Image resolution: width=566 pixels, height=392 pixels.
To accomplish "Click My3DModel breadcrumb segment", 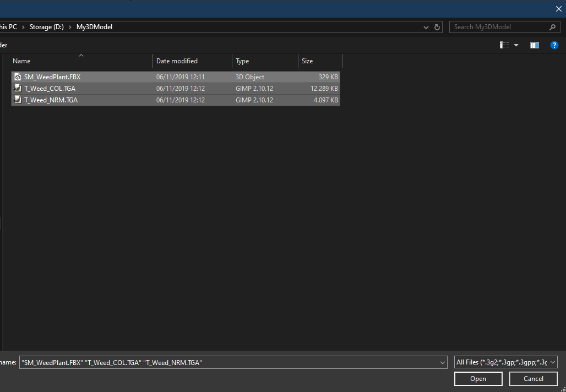I will 94,27.
